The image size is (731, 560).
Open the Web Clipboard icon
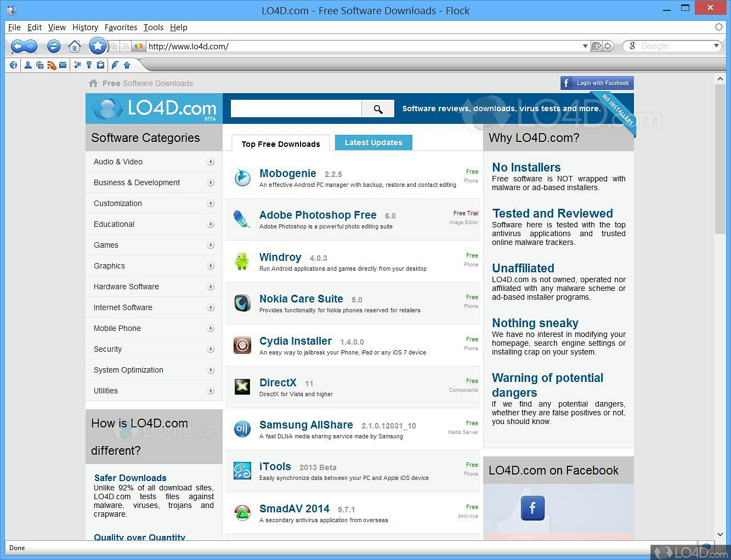pos(101,65)
